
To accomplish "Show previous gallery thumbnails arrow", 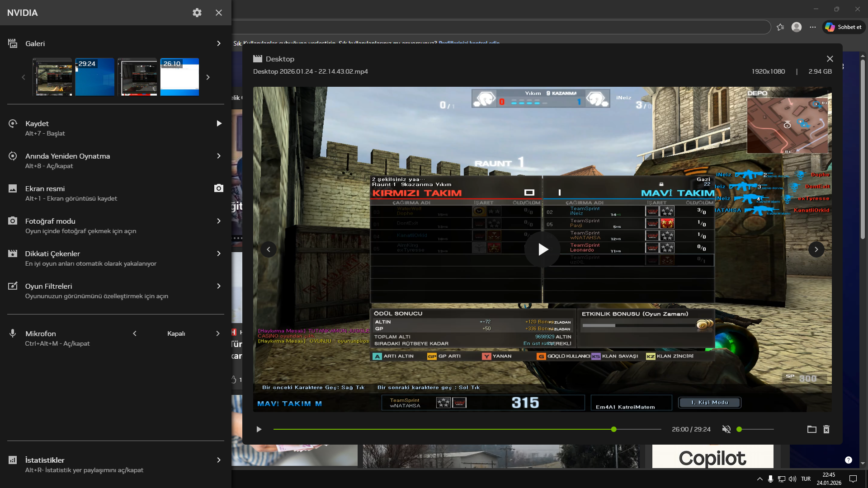I will click(24, 77).
